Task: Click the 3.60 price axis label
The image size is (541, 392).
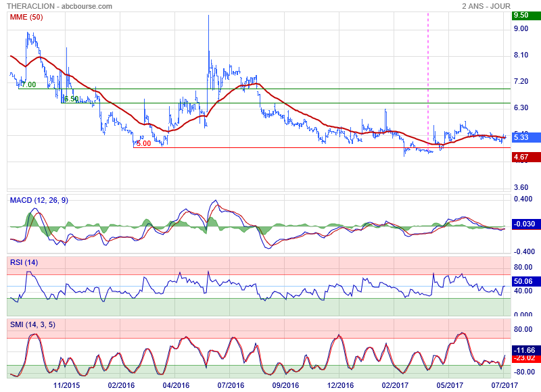Action: pos(521,188)
